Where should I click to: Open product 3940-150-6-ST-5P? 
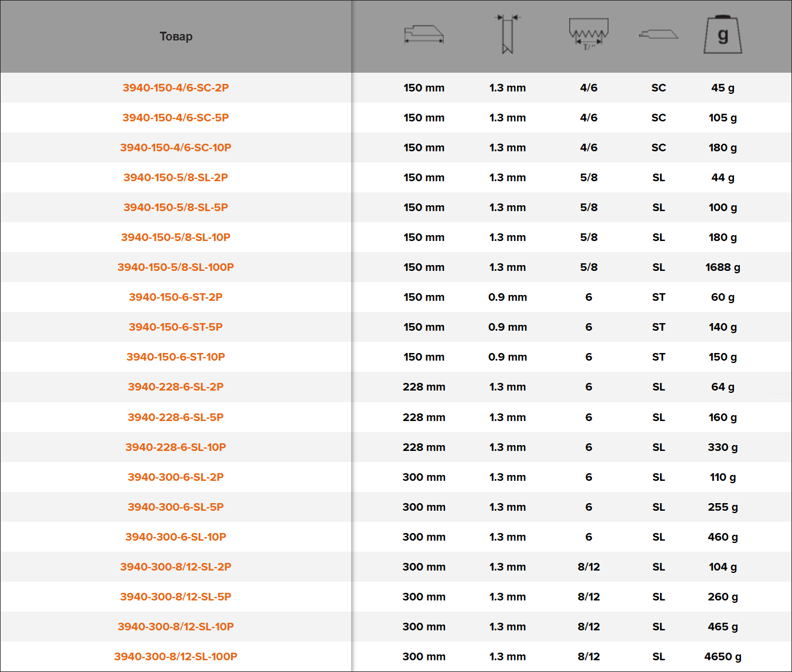(x=176, y=327)
